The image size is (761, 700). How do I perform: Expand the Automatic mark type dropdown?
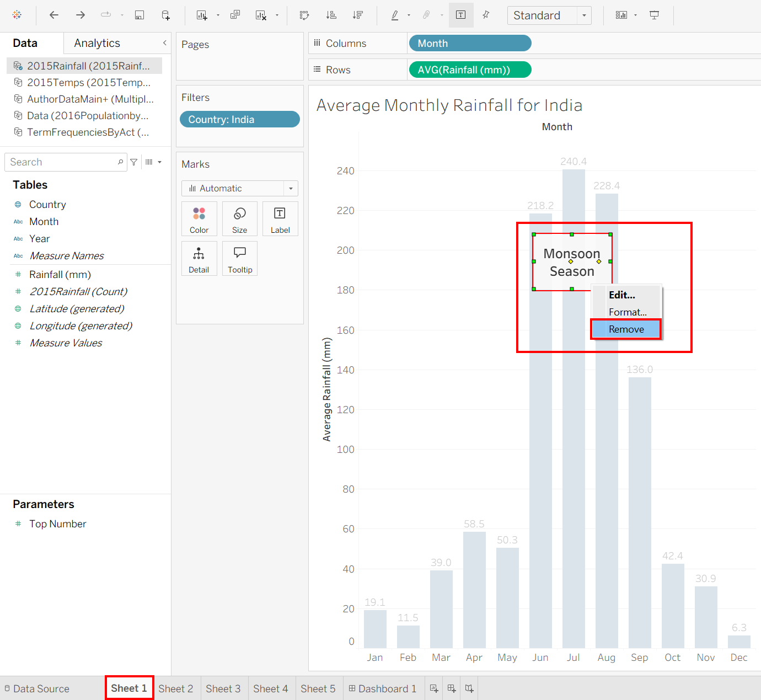240,189
